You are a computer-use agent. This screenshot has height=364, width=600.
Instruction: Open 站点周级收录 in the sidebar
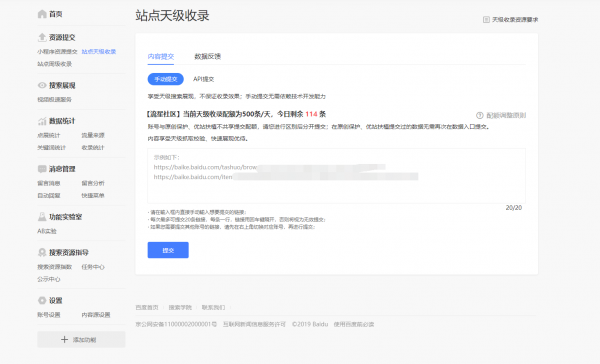click(x=54, y=64)
